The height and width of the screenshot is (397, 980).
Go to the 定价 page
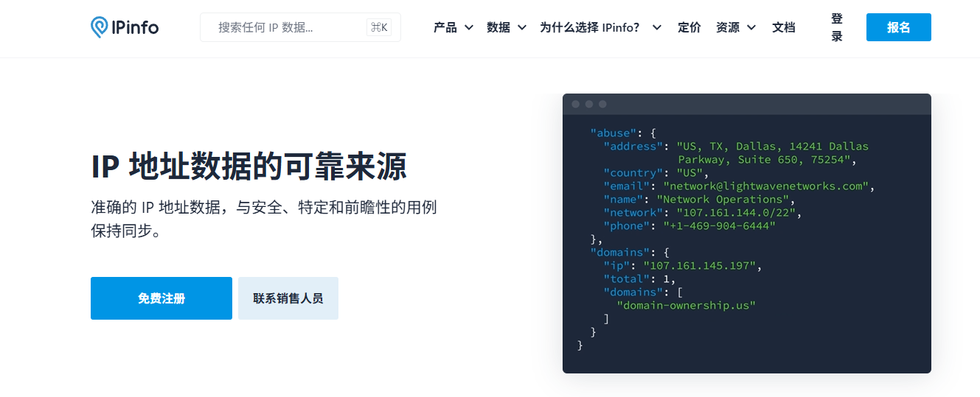689,27
